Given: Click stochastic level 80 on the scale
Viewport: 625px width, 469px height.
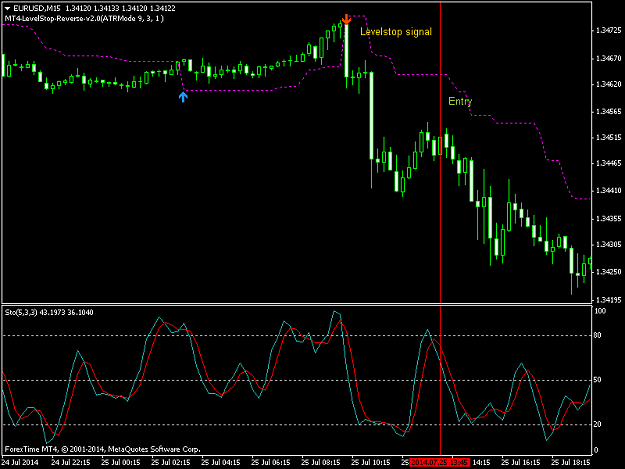Looking at the screenshot, I should click(x=597, y=336).
